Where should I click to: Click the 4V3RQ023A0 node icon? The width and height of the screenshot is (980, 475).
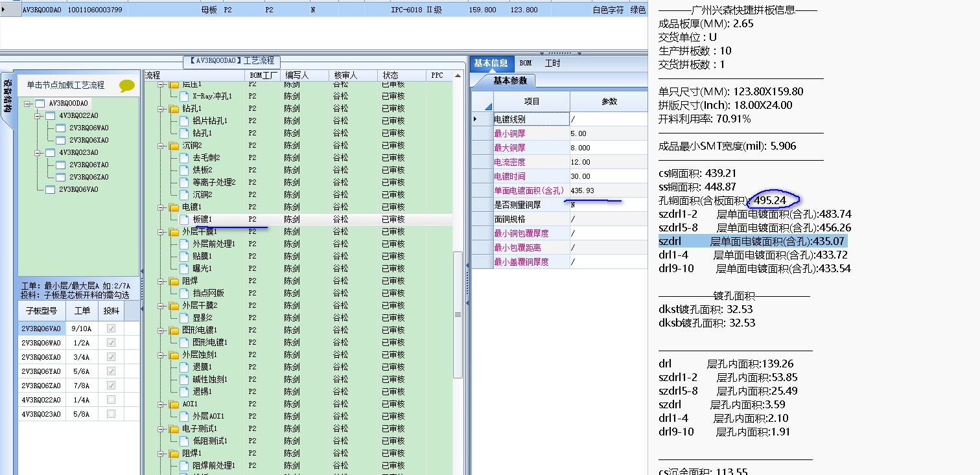51,153
